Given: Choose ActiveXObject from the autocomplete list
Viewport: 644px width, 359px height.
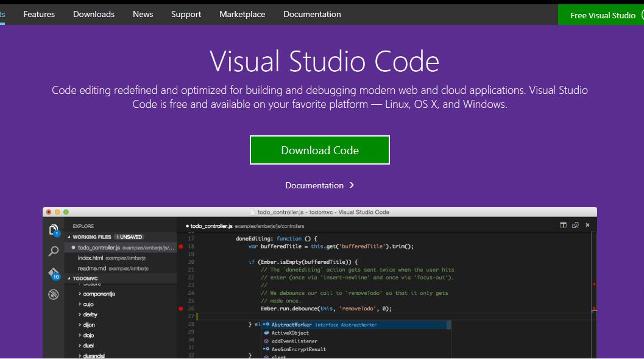Looking at the screenshot, I should pos(290,333).
